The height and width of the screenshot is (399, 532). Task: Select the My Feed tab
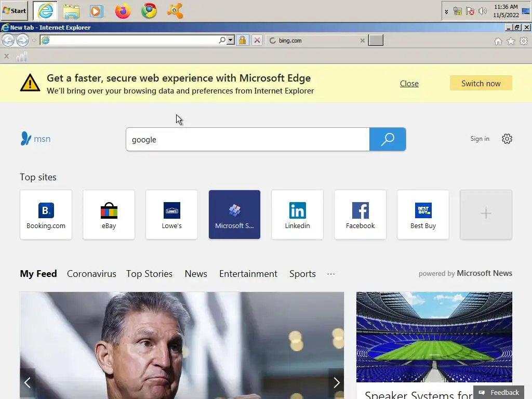38,273
